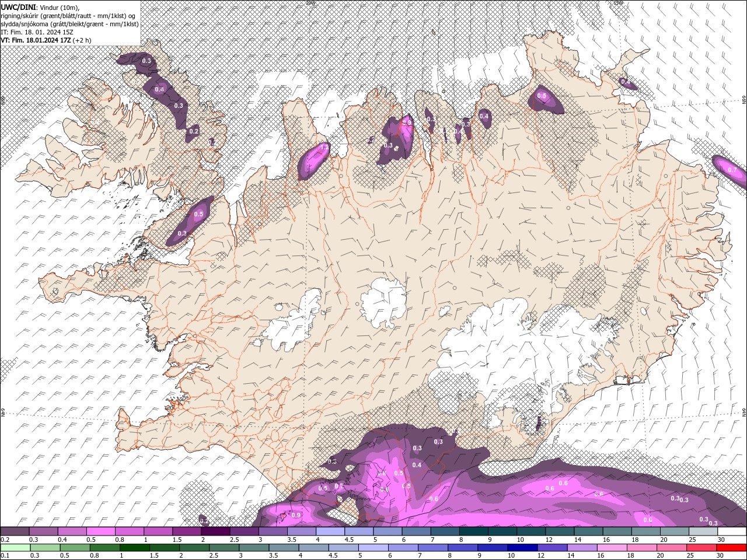Pick the darkest purple 2 snow legend swatch
This screenshot has width=747, height=560.
[x=215, y=531]
